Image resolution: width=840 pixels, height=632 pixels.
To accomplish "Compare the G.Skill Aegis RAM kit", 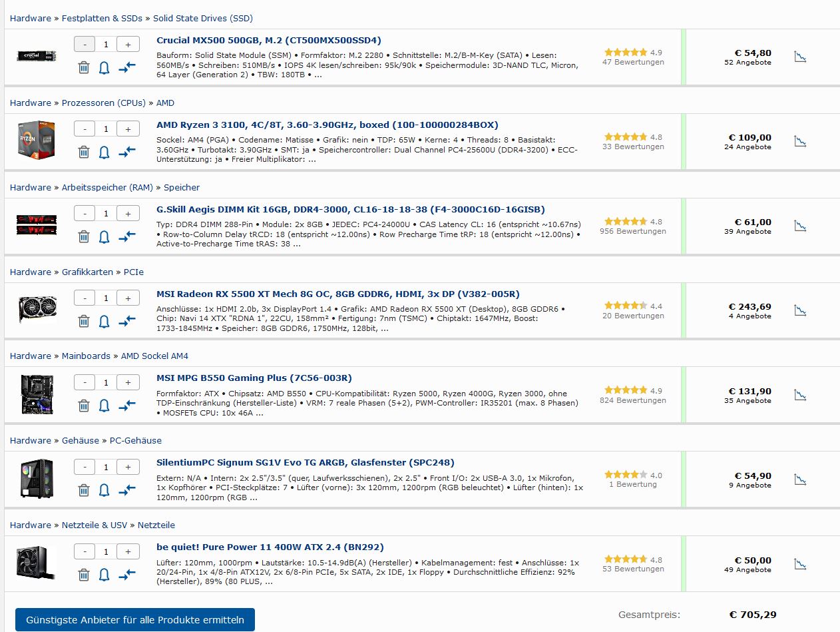I will pos(126,236).
